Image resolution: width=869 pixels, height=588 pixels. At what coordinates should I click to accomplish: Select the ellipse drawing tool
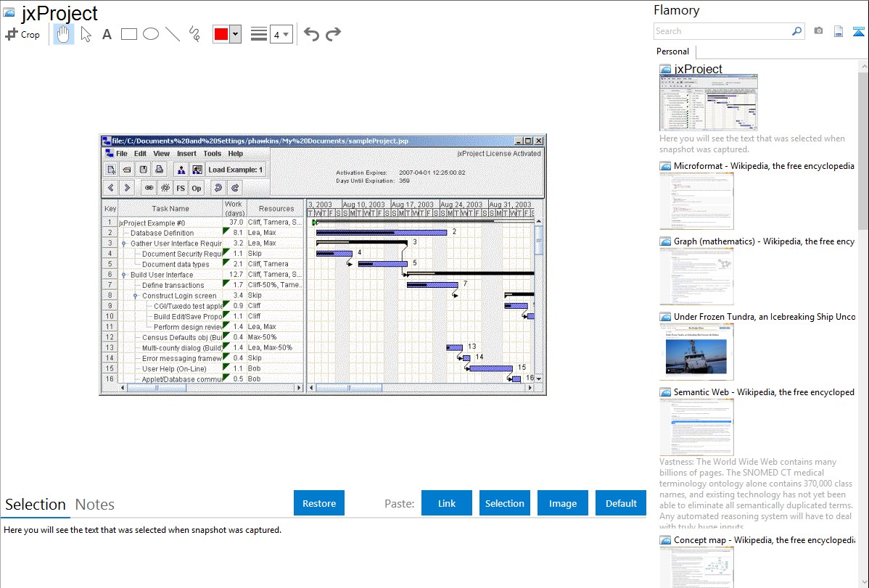point(151,34)
